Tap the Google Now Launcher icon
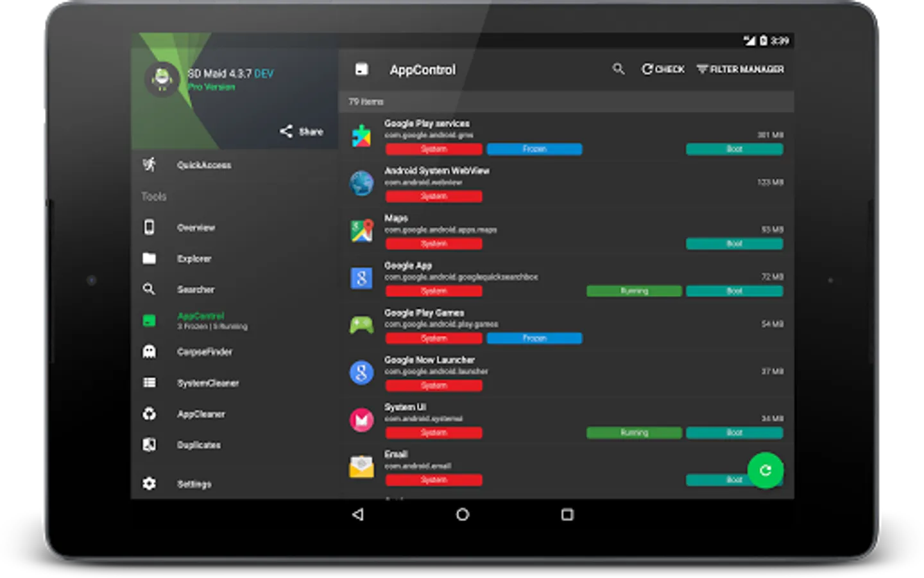 pyautogui.click(x=361, y=372)
